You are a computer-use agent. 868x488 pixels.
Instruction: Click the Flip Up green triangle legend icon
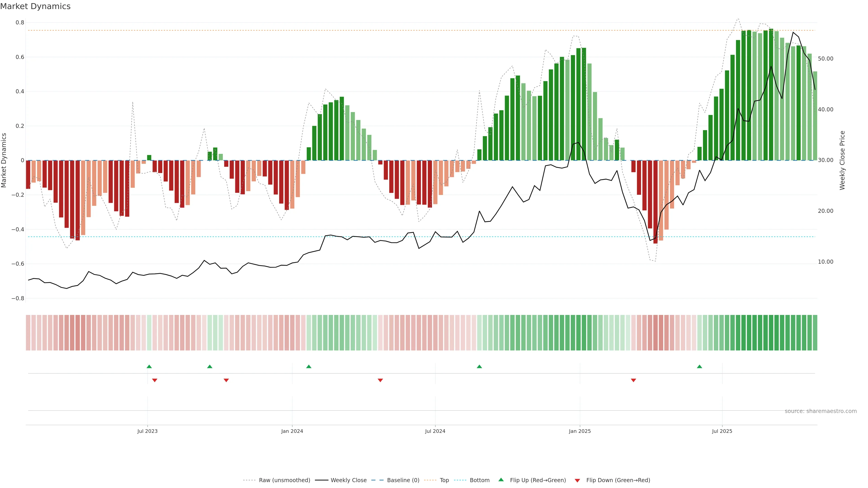pos(501,480)
